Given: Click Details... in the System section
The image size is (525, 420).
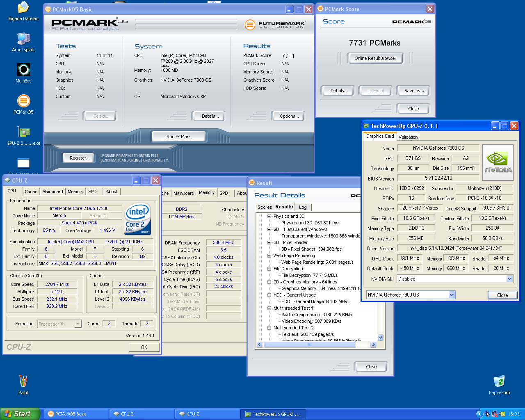Looking at the screenshot, I should tap(210, 116).
